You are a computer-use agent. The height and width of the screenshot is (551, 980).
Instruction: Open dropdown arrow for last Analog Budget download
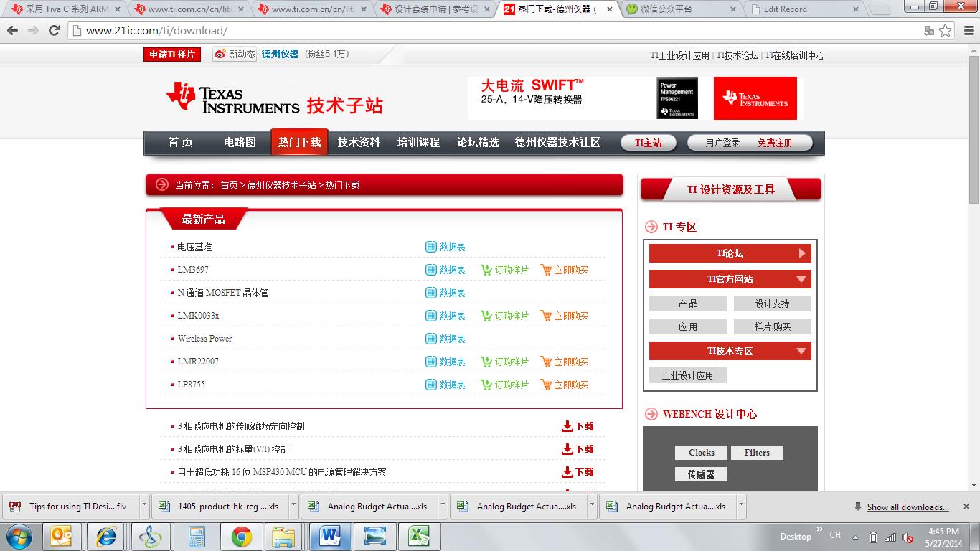[741, 506]
